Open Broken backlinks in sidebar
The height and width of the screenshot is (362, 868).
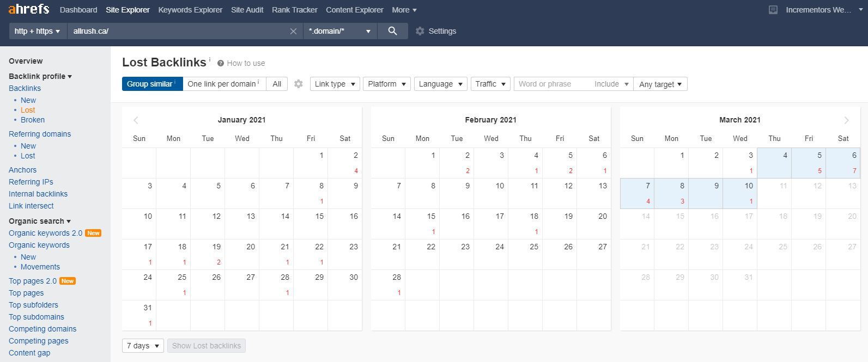coord(33,120)
